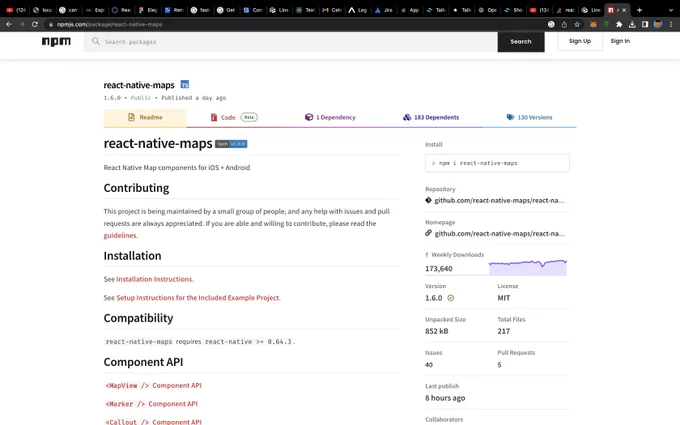Image resolution: width=680 pixels, height=425 pixels.
Task: Click the npm v1.6.0 version badge
Action: click(x=231, y=144)
